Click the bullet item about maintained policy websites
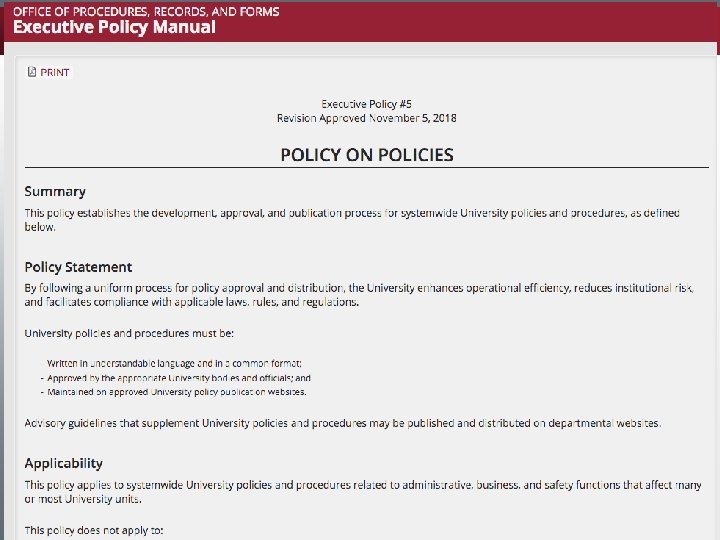This screenshot has height=540, width=720. pos(174,392)
